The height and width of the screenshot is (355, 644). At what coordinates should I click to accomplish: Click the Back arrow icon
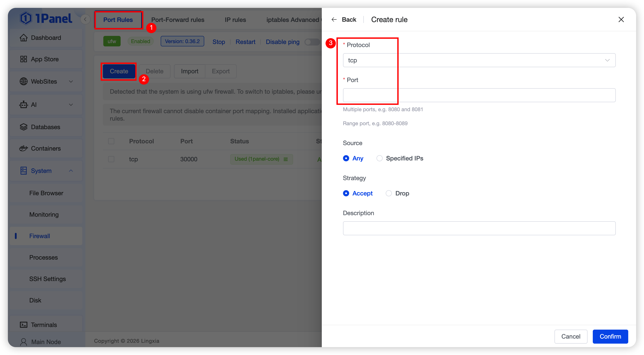pyautogui.click(x=334, y=19)
